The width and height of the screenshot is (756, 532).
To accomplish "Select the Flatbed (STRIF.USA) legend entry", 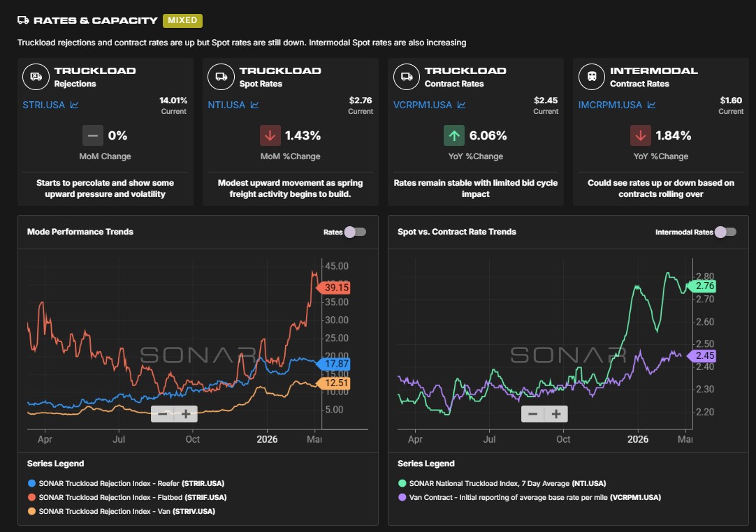I will (127, 497).
